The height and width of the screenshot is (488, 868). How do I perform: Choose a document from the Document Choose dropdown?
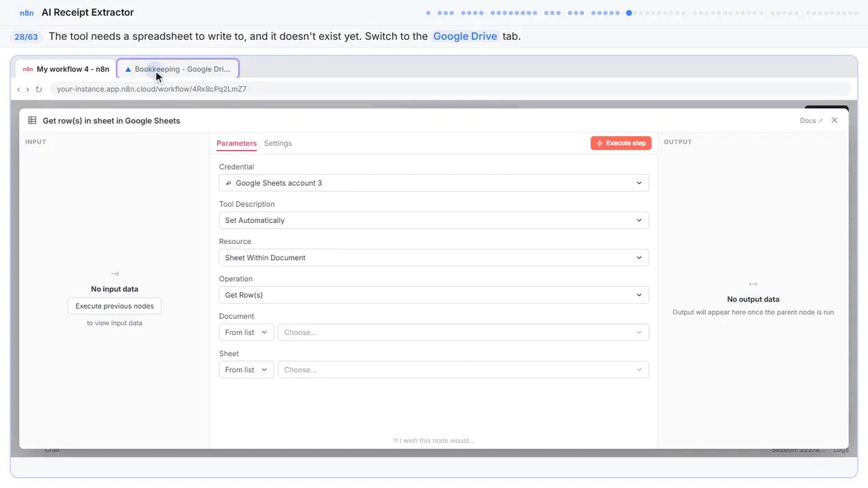tap(463, 332)
